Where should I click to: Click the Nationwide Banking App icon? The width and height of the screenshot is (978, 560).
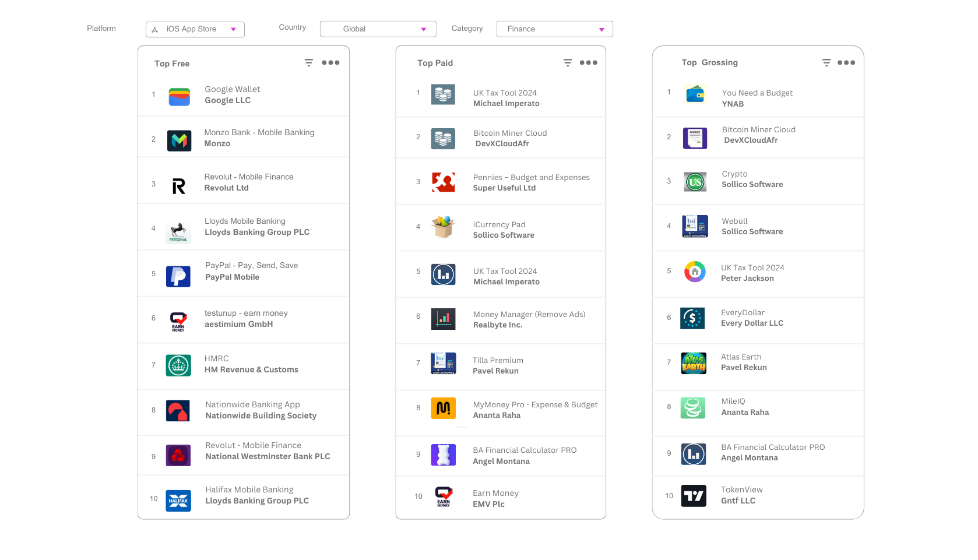(178, 410)
